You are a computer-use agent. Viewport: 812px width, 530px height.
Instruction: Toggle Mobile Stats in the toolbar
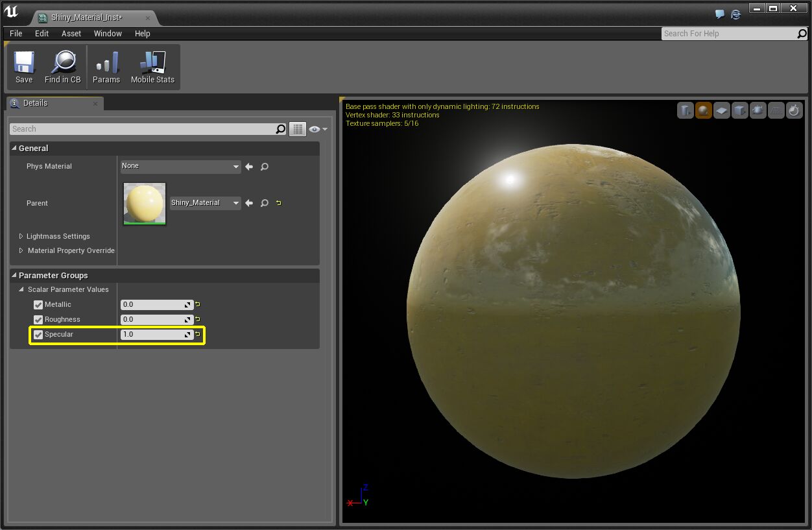coord(152,67)
